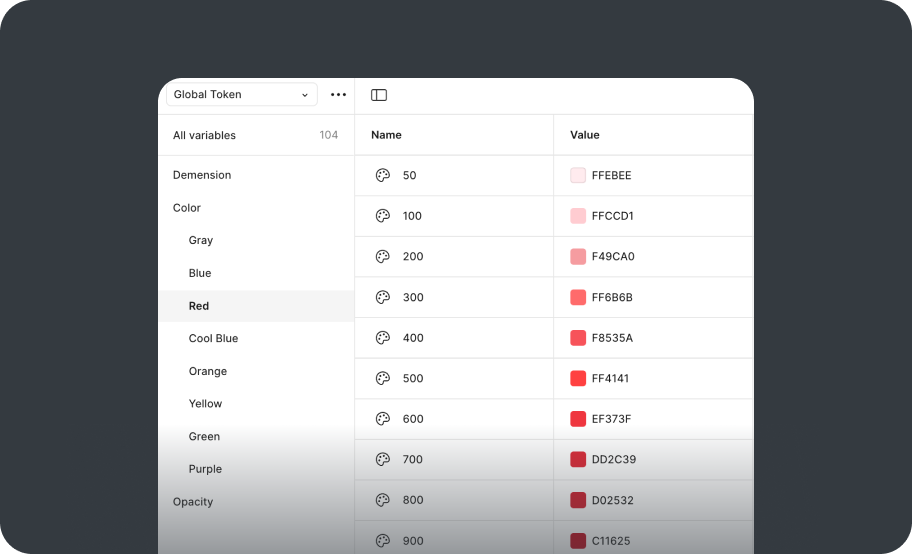Click the palette icon for row 800
Image resolution: width=912 pixels, height=554 pixels.
tap(382, 500)
